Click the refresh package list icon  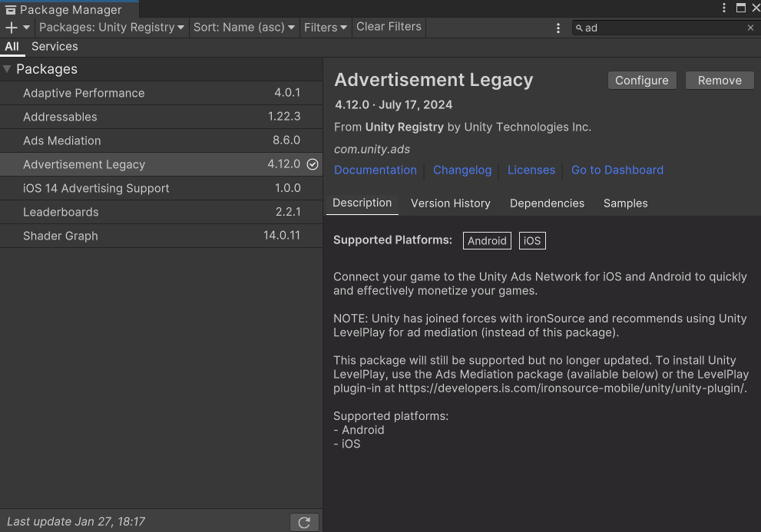pos(304,522)
